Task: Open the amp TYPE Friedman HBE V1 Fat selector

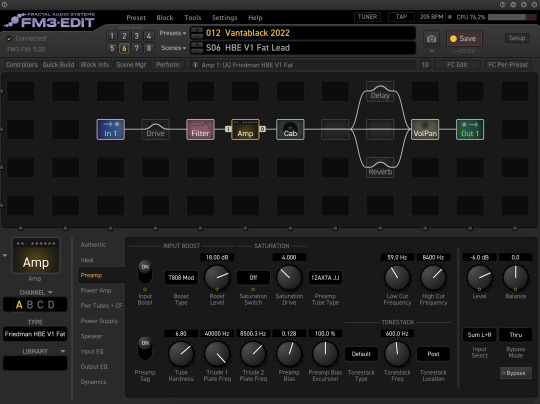Action: (35, 334)
